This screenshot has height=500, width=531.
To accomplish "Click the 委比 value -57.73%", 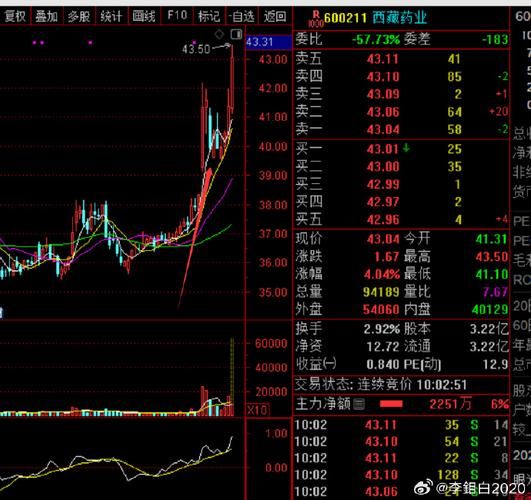I will pos(376,40).
